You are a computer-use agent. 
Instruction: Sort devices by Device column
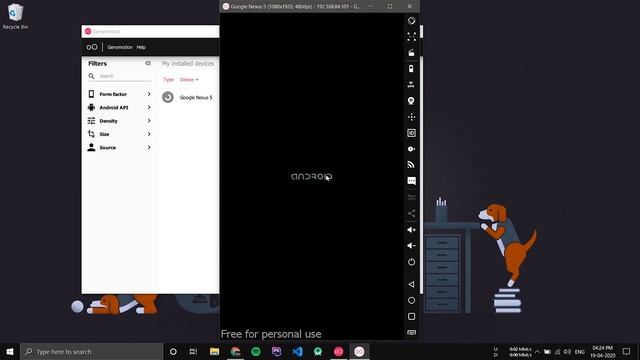(189, 80)
